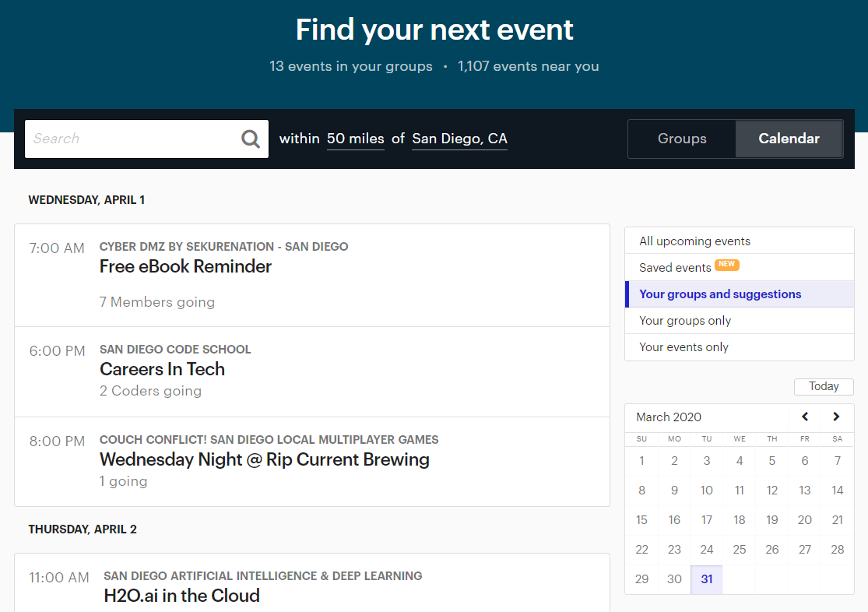This screenshot has height=612, width=868.
Task: Select March 5 in the calendar
Action: [771, 461]
